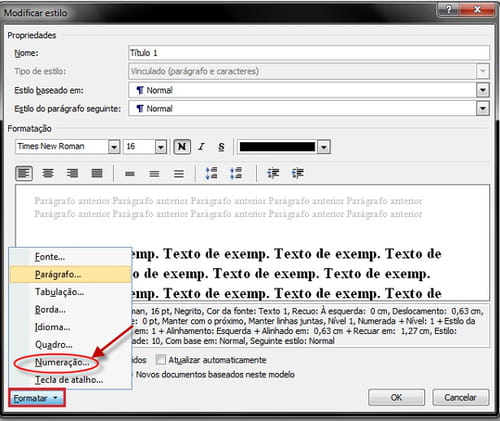Select the center alignment icon

point(48,173)
